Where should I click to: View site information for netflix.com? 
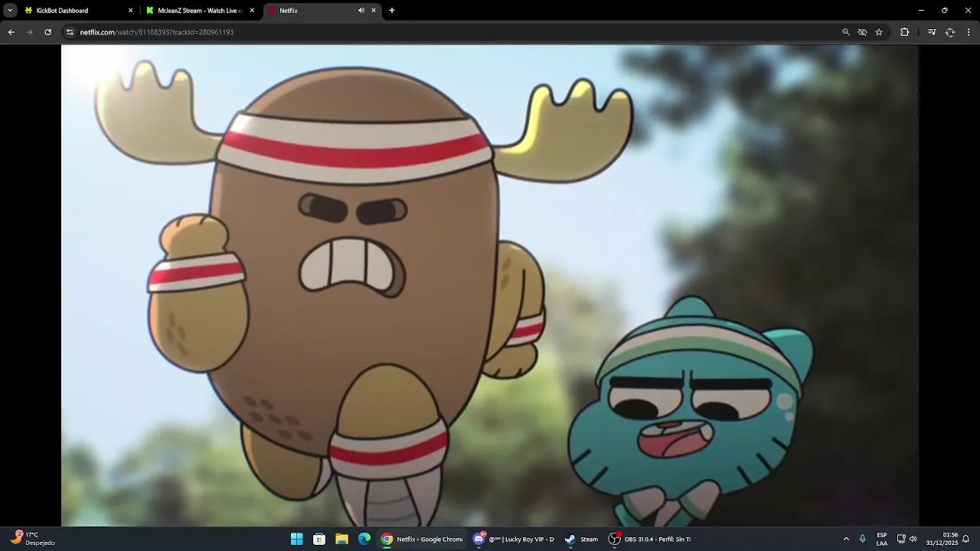(x=70, y=32)
